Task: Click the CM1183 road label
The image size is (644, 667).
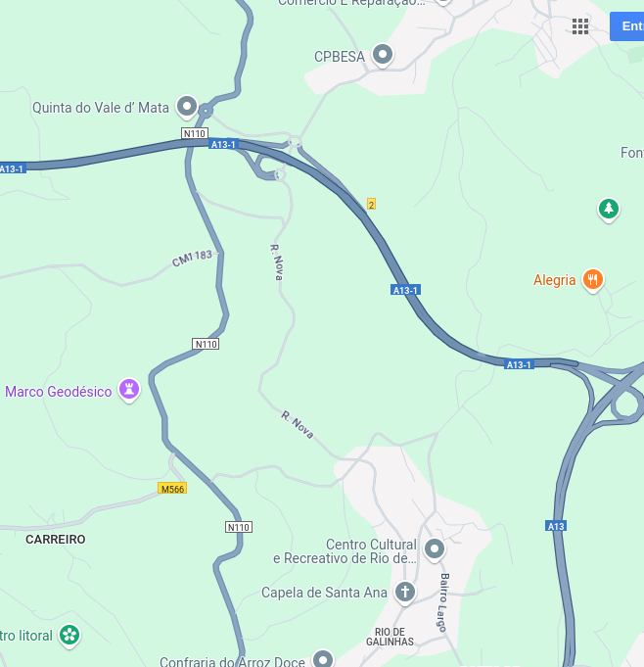Action: coord(192,258)
